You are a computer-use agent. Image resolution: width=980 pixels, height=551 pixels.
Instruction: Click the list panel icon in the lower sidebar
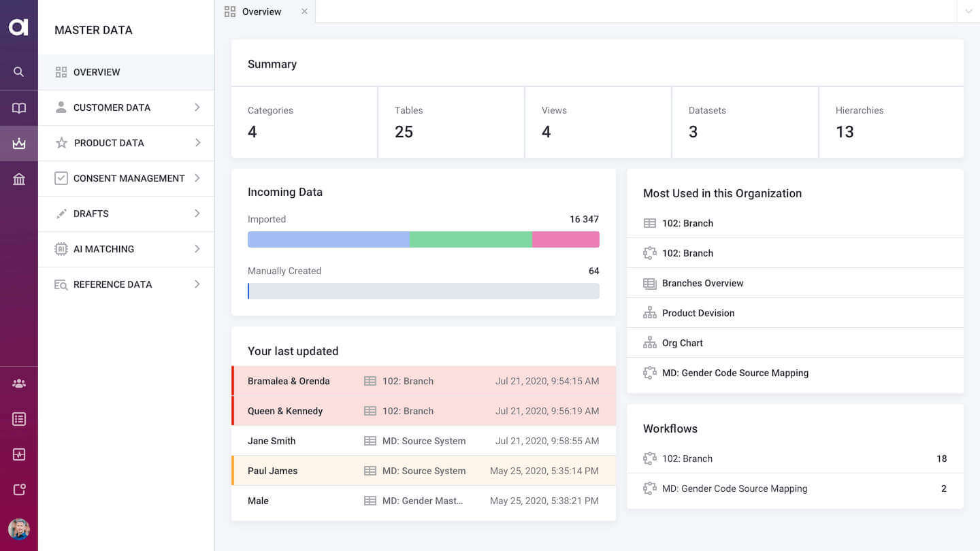coord(18,419)
